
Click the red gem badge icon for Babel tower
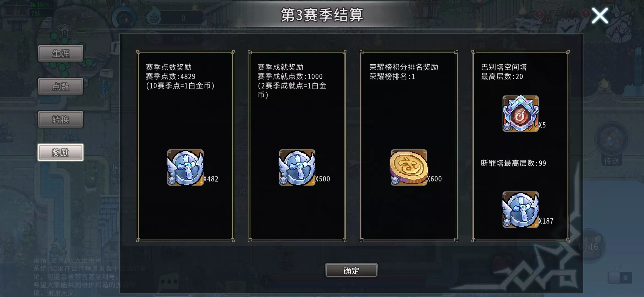coord(521,114)
